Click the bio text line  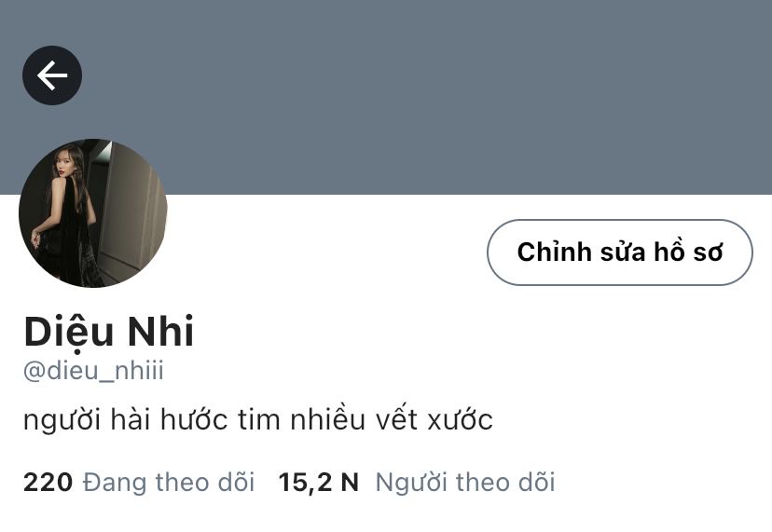click(258, 420)
